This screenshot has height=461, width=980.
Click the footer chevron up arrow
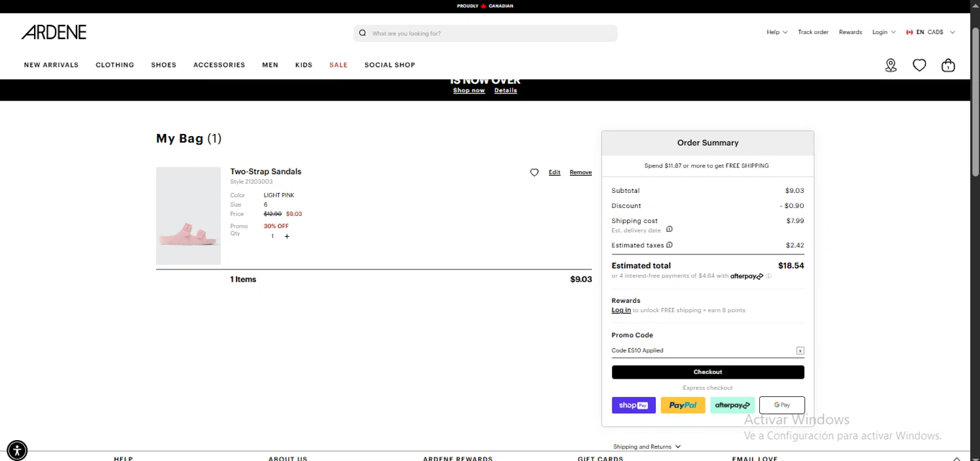(957, 458)
